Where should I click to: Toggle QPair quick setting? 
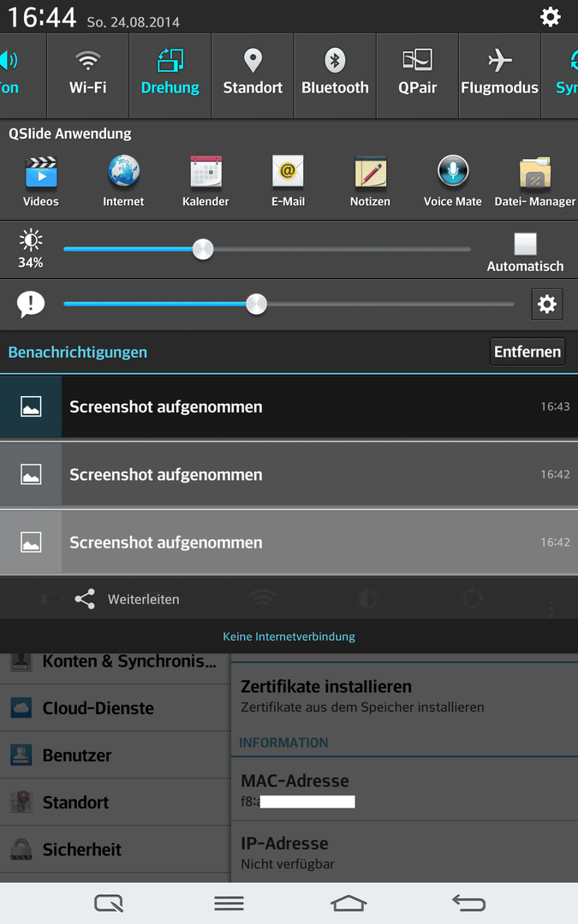coord(418,75)
